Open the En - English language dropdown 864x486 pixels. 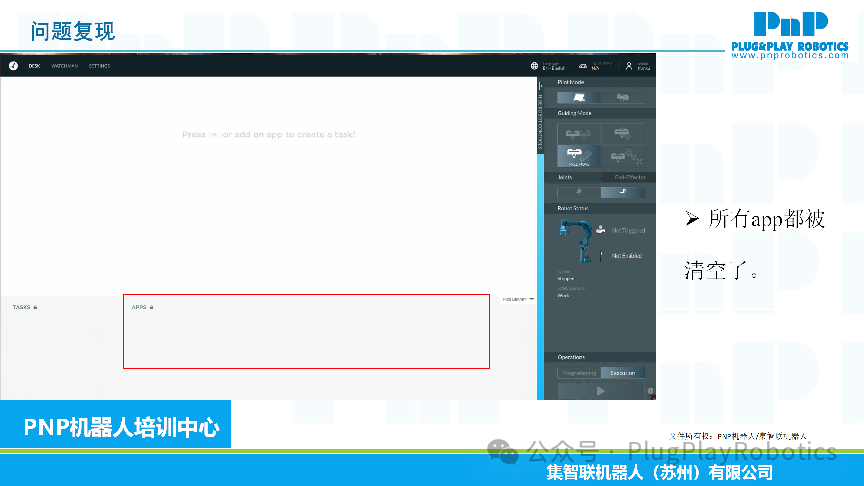pos(554,66)
